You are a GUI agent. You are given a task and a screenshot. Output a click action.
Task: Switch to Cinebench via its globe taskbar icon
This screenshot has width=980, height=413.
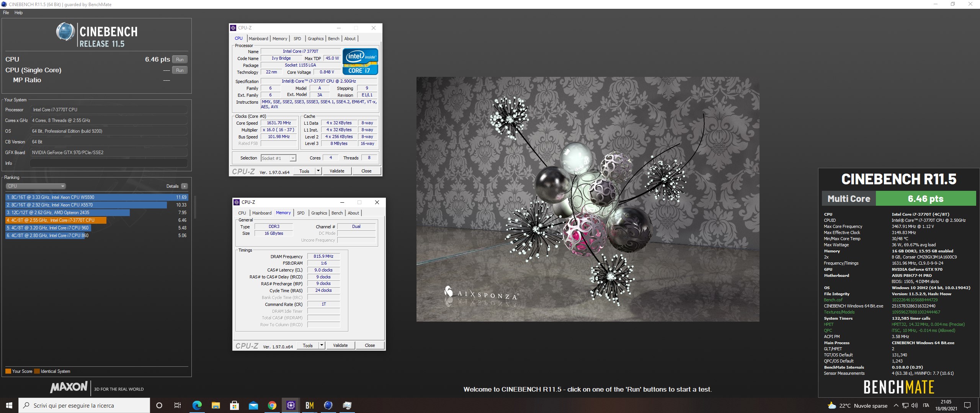click(328, 405)
